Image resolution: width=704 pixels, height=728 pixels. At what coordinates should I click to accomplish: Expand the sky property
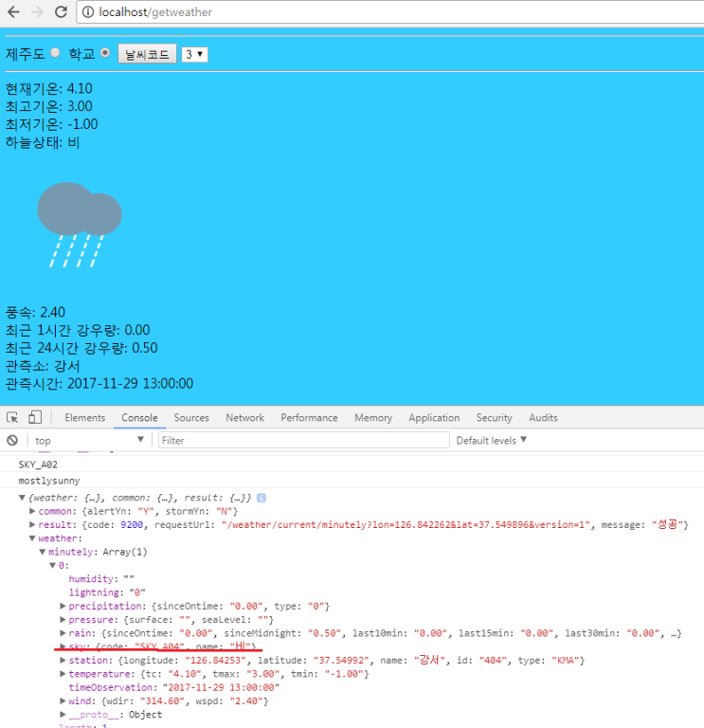(x=63, y=646)
